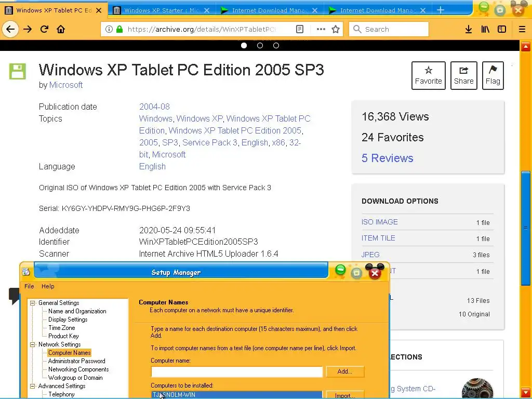Go back using browser back arrow
This screenshot has width=532, height=399.
pyautogui.click(x=10, y=29)
